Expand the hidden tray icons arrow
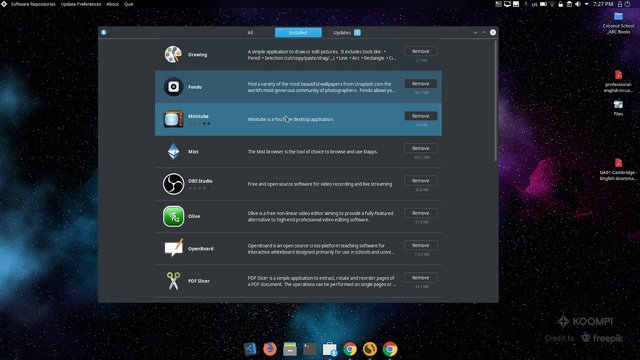The width and height of the screenshot is (640, 360). coord(587,4)
